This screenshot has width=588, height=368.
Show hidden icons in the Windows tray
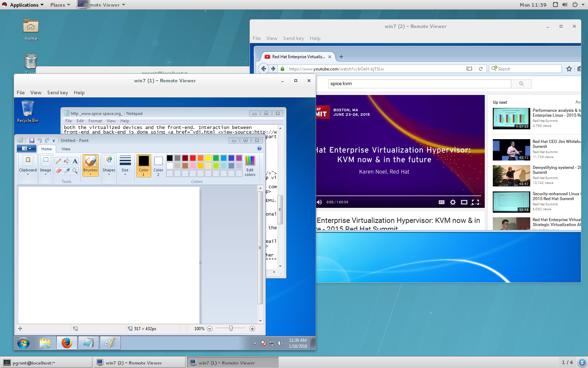coord(255,343)
